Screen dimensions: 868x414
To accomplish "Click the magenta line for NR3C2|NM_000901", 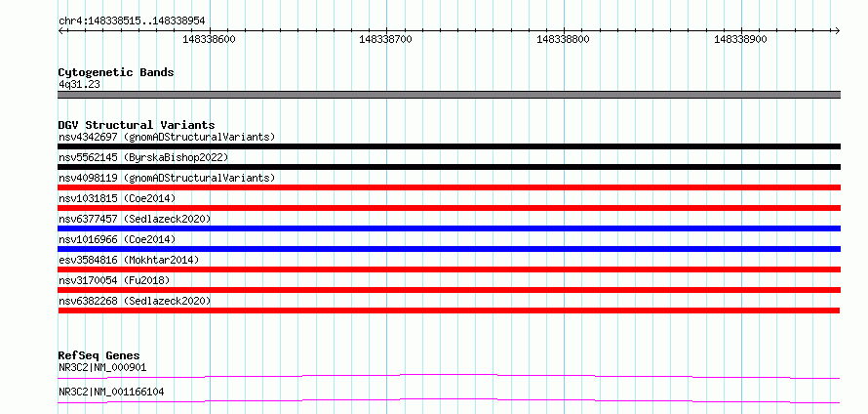I will click(x=449, y=376).
